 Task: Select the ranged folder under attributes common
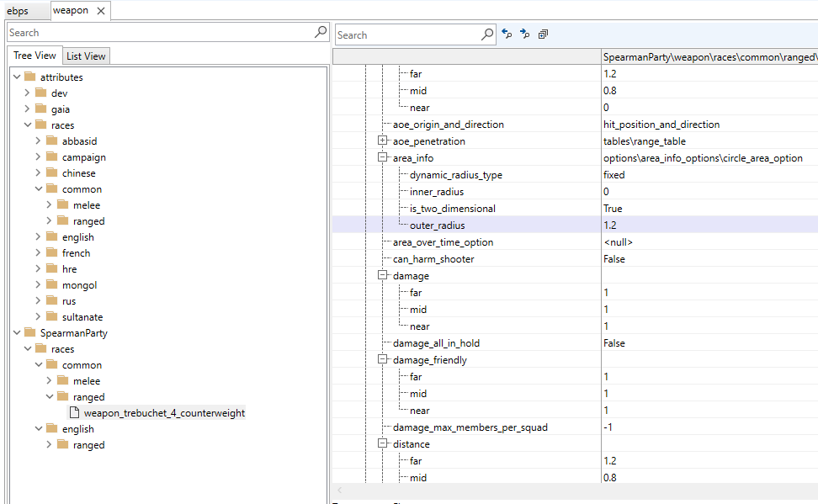(88, 220)
